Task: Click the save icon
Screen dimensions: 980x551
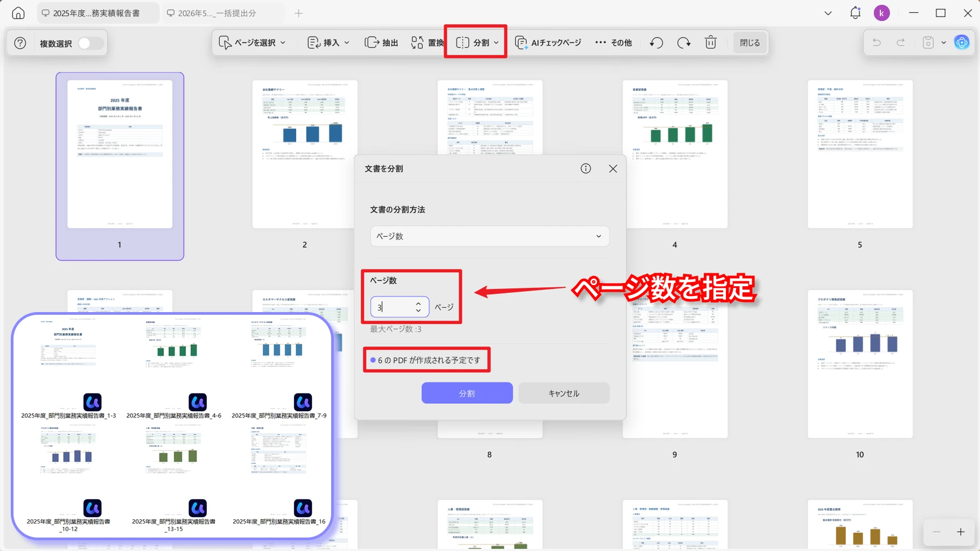Action: [928, 43]
